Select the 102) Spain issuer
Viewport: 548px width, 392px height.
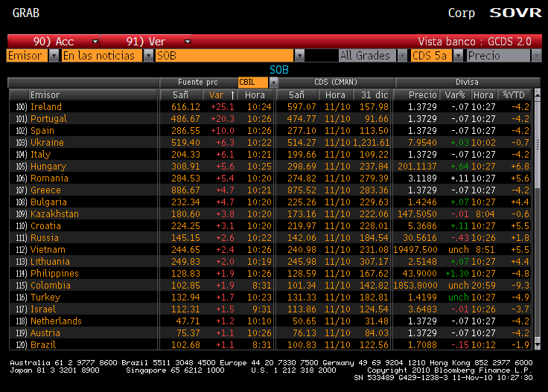click(42, 131)
